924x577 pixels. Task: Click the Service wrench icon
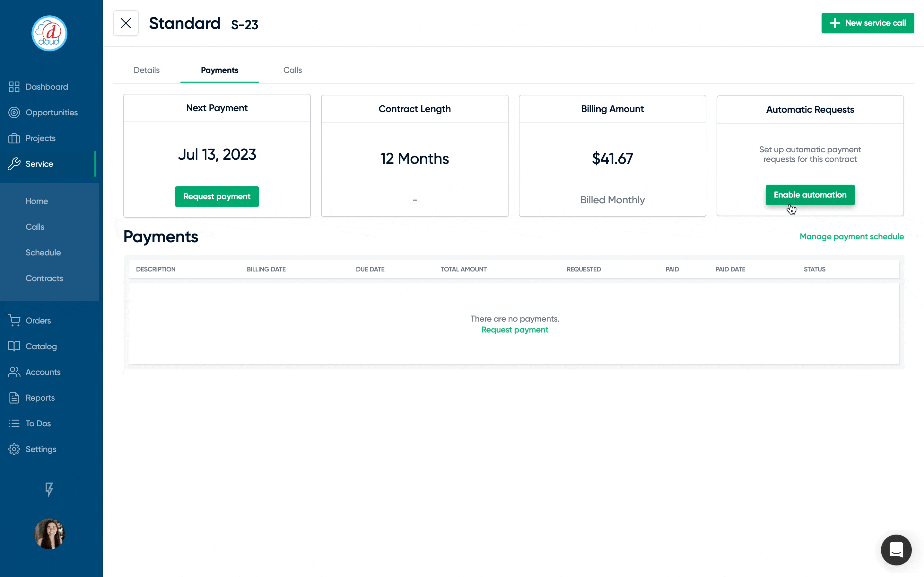point(14,164)
